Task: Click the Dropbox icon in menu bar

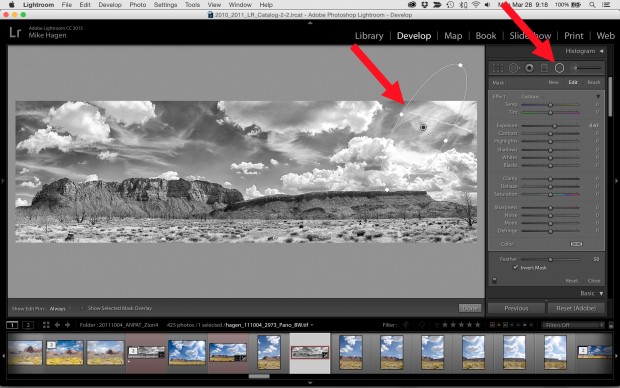Action: pos(425,5)
